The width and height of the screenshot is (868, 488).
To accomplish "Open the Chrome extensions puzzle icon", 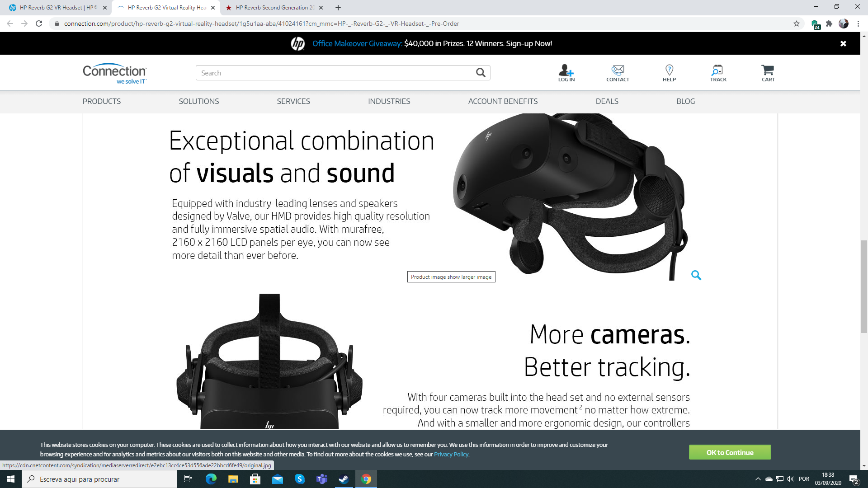I will coord(829,23).
